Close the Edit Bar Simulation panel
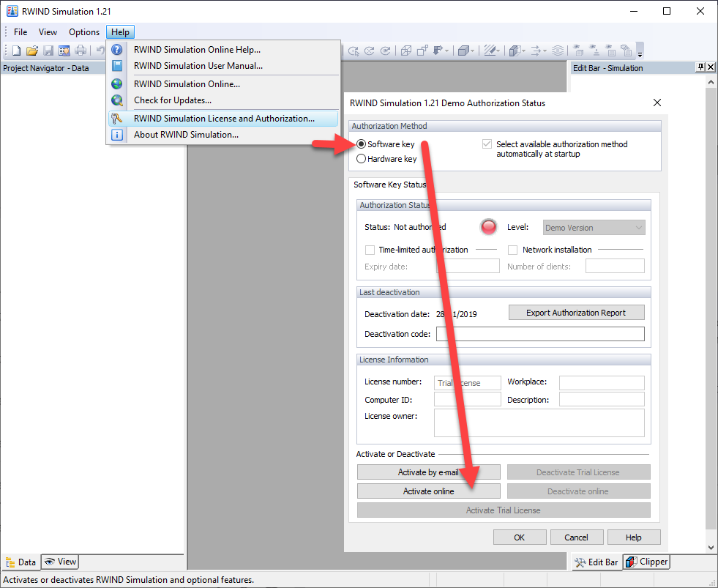The height and width of the screenshot is (588, 718). click(711, 67)
